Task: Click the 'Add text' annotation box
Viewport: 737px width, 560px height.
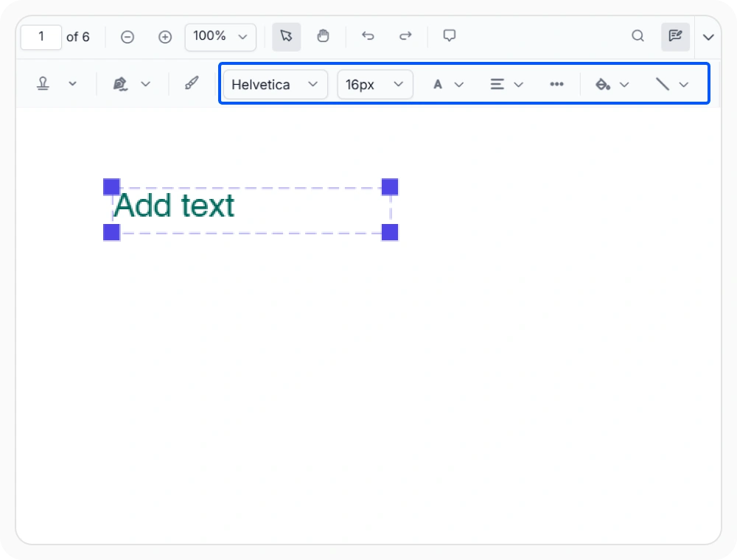Action: point(251,209)
